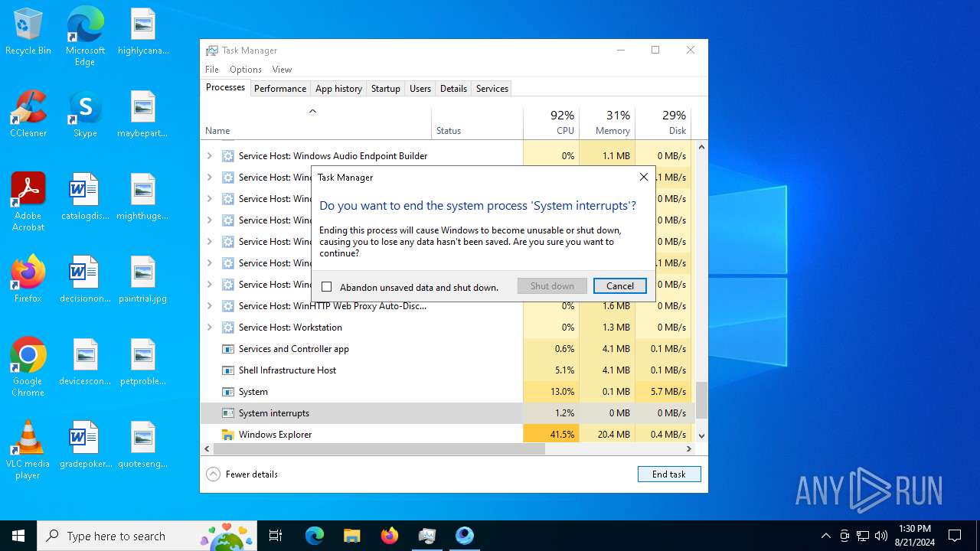Open the View menu
The width and height of the screenshot is (980, 551).
point(282,70)
